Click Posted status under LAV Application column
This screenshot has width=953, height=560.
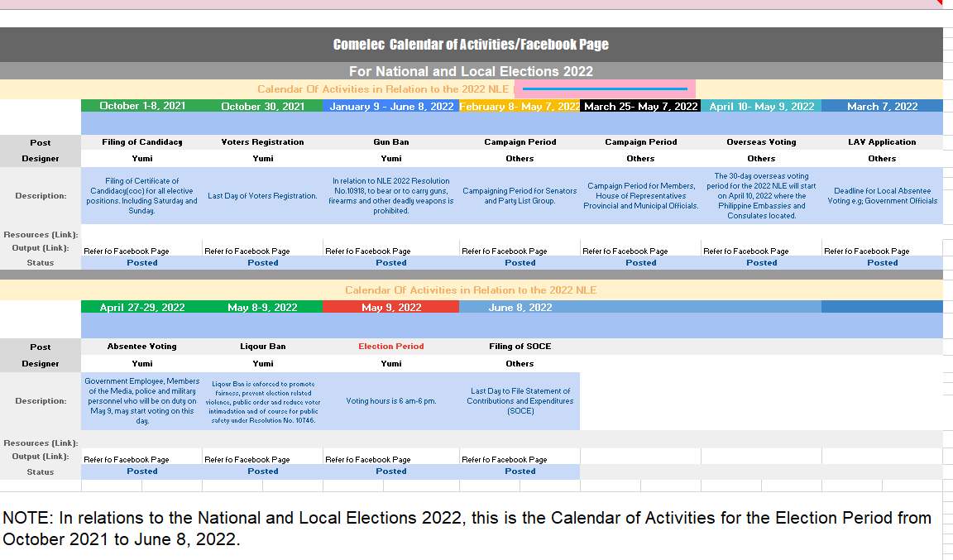point(883,263)
